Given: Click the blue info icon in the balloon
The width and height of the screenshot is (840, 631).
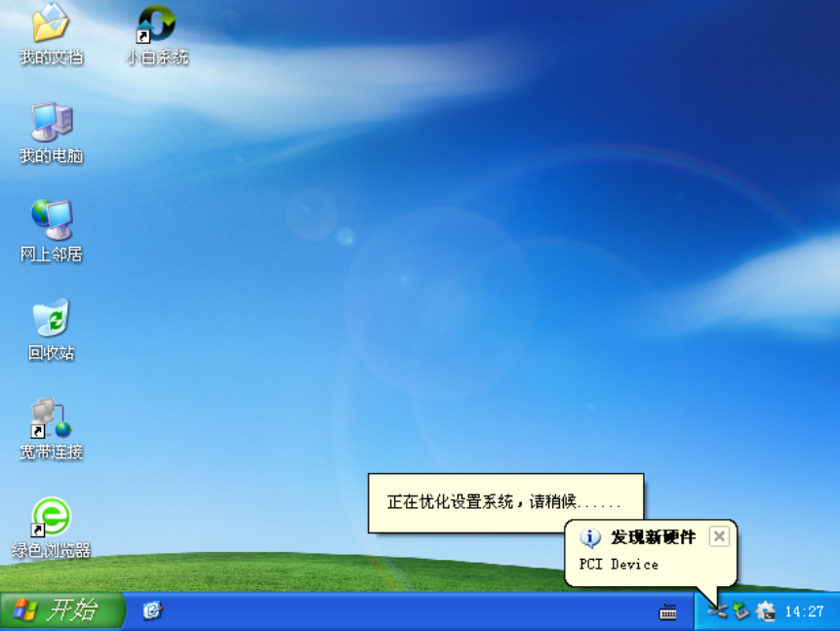Looking at the screenshot, I should (588, 535).
